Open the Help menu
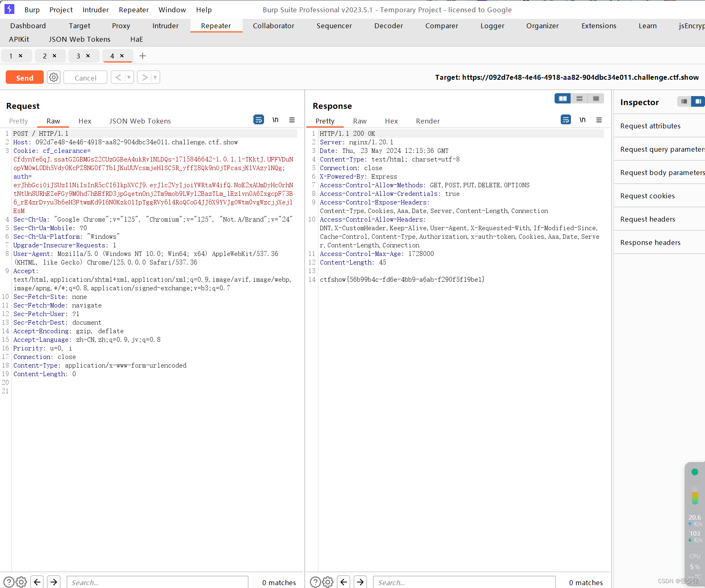 pos(204,10)
